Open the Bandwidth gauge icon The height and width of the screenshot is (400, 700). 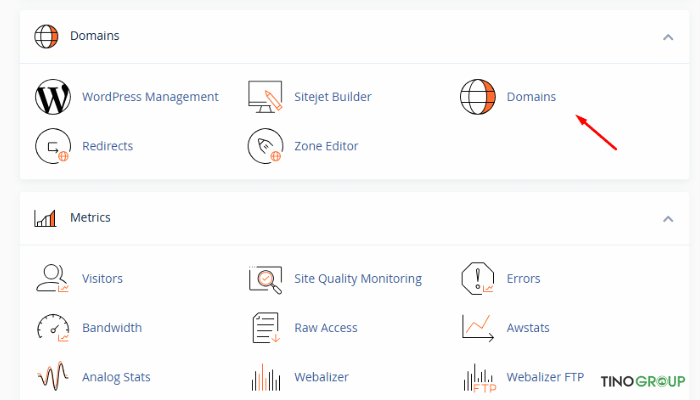point(53,328)
